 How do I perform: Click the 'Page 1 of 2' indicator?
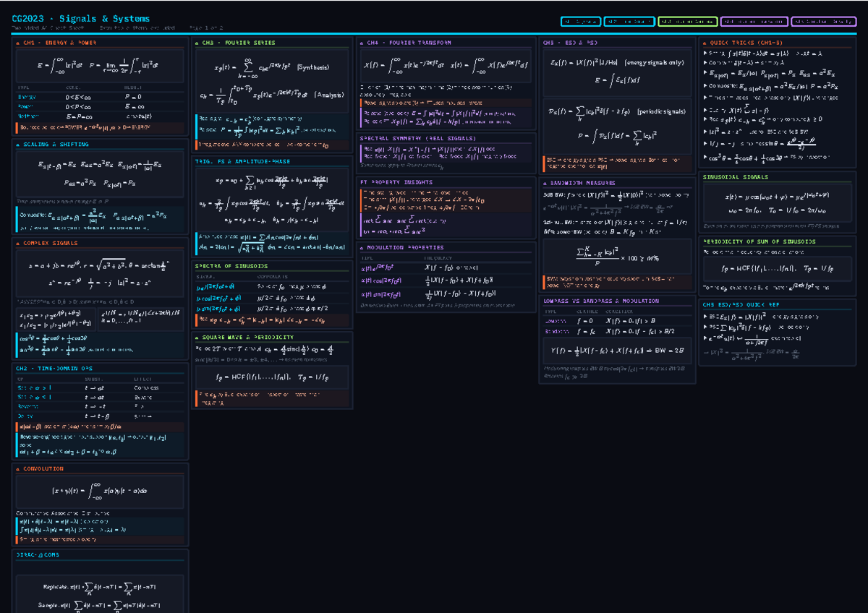tap(205, 28)
